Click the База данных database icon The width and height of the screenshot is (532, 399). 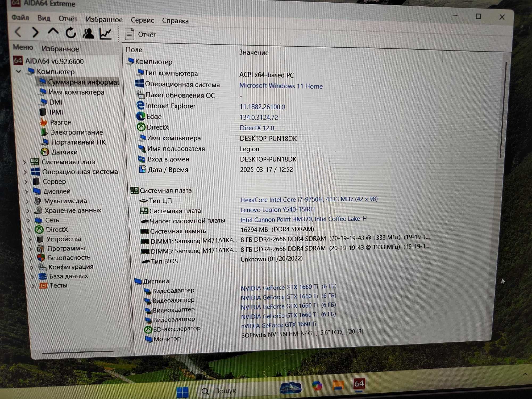click(43, 276)
